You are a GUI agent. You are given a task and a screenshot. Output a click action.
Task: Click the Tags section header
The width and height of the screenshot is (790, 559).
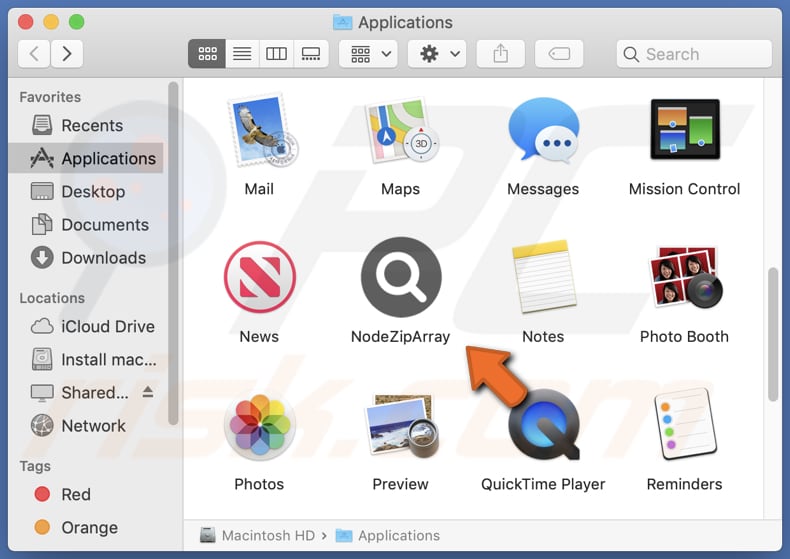point(35,466)
